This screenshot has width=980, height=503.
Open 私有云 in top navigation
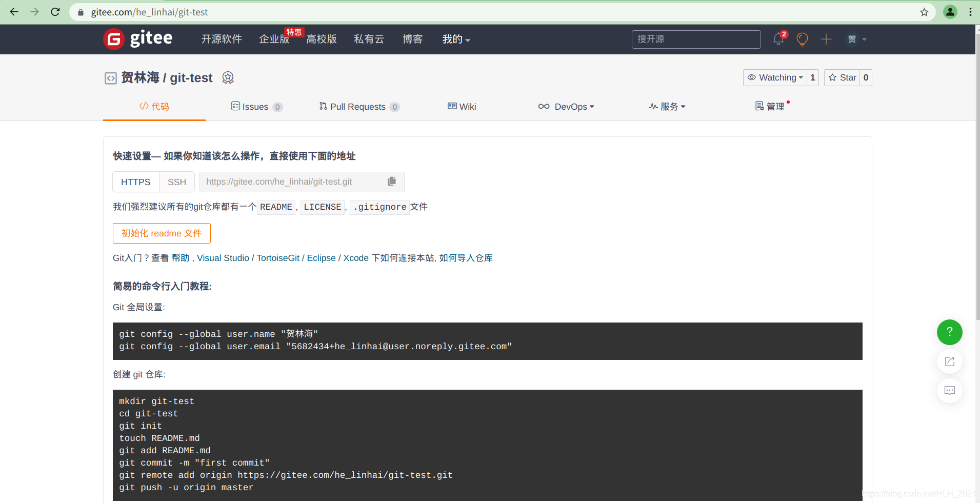pos(369,39)
